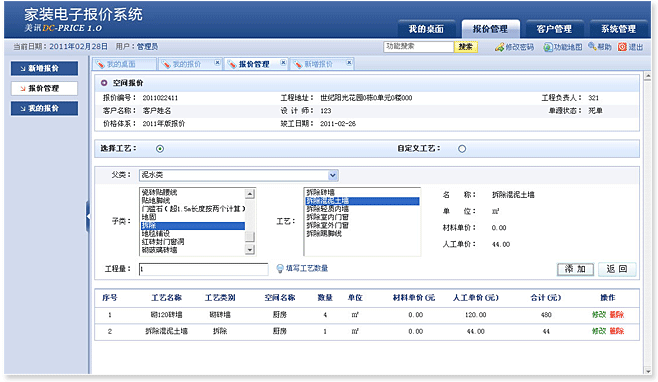This screenshot has height=382, width=658.
Task: Focus the 功能搜索 search field
Action: tap(418, 47)
